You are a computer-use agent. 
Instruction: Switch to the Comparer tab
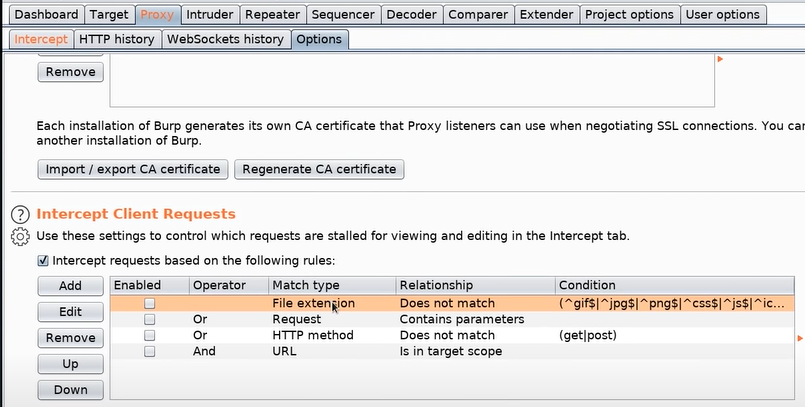pos(478,14)
